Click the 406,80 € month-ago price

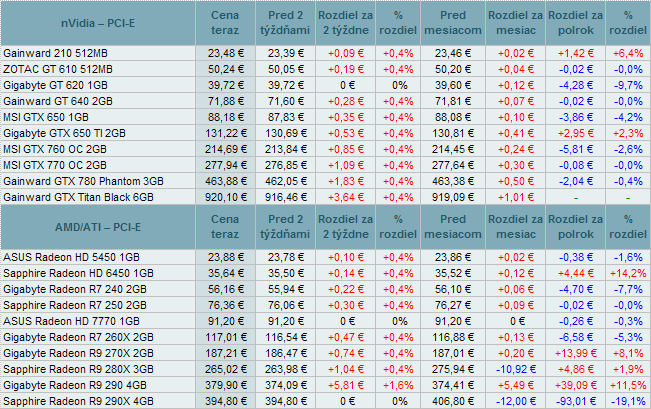[453, 402]
